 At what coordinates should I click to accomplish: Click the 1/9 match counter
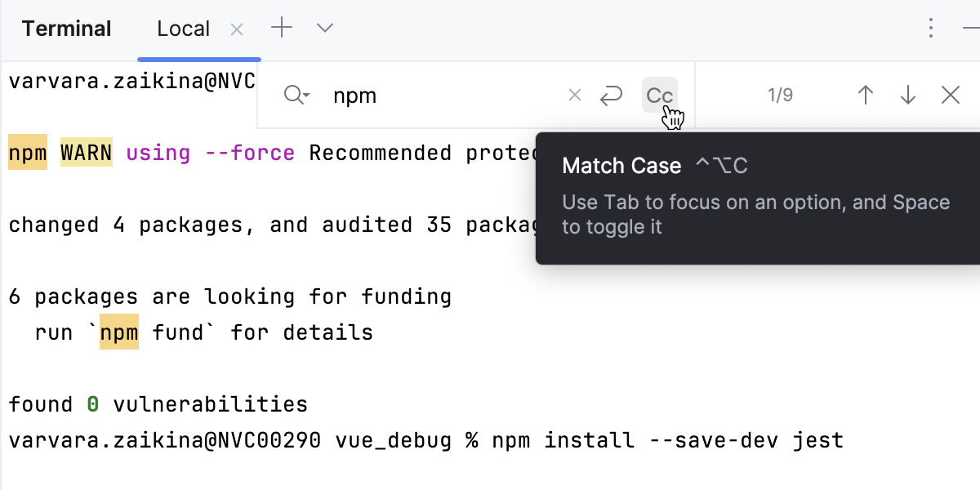pyautogui.click(x=780, y=95)
